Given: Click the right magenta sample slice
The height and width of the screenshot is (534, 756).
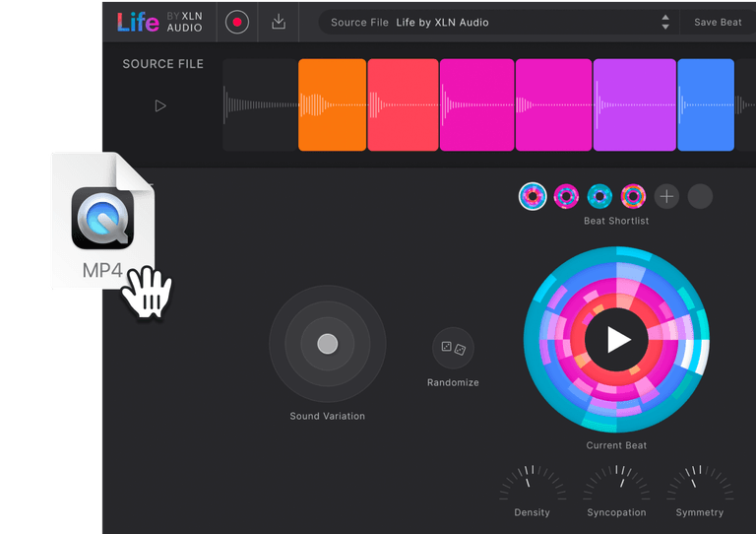Looking at the screenshot, I should click(x=553, y=104).
